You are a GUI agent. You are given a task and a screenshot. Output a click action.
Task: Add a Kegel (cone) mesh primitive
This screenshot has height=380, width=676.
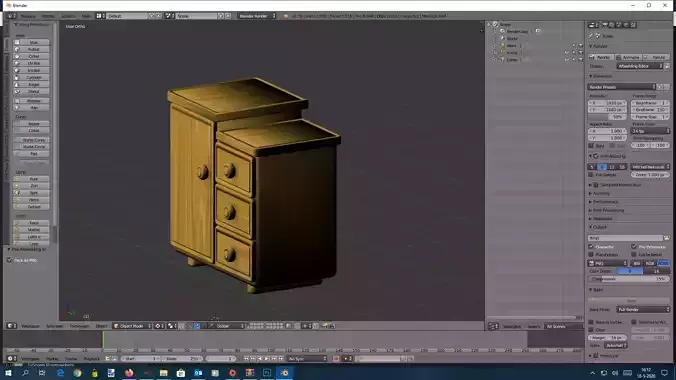[x=31, y=85]
